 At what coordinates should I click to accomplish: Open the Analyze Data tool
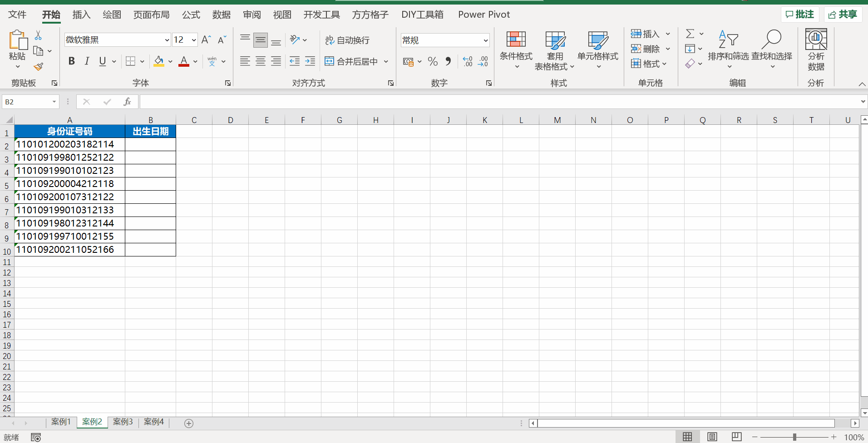pos(816,50)
